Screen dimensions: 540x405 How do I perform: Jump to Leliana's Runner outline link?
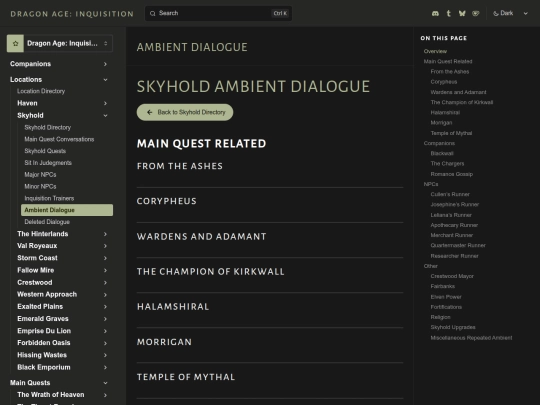451,215
